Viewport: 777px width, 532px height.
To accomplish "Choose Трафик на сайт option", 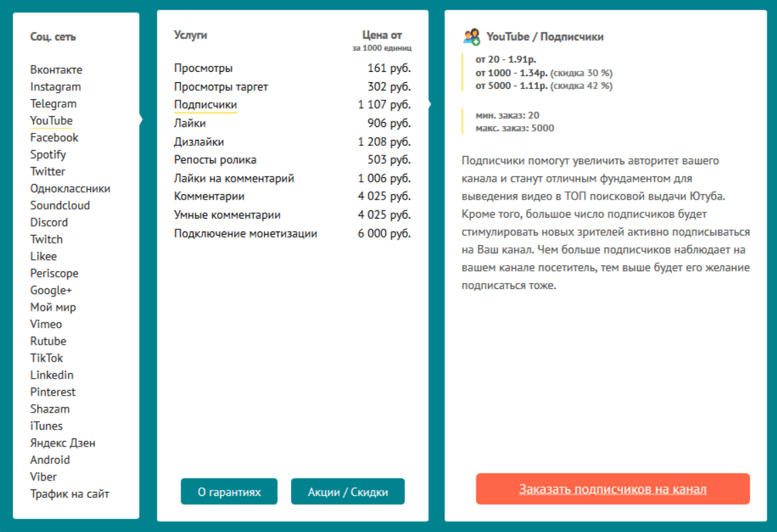I will point(69,494).
